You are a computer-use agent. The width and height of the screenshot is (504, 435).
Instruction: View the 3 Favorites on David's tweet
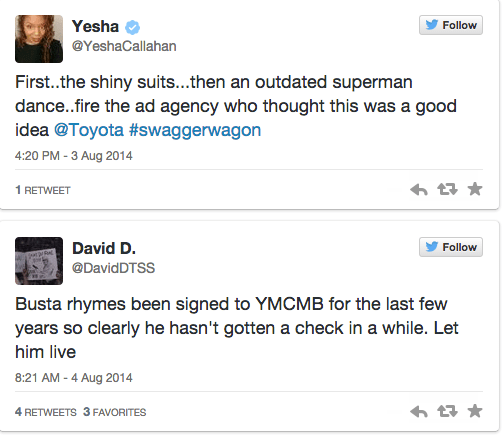click(x=115, y=412)
